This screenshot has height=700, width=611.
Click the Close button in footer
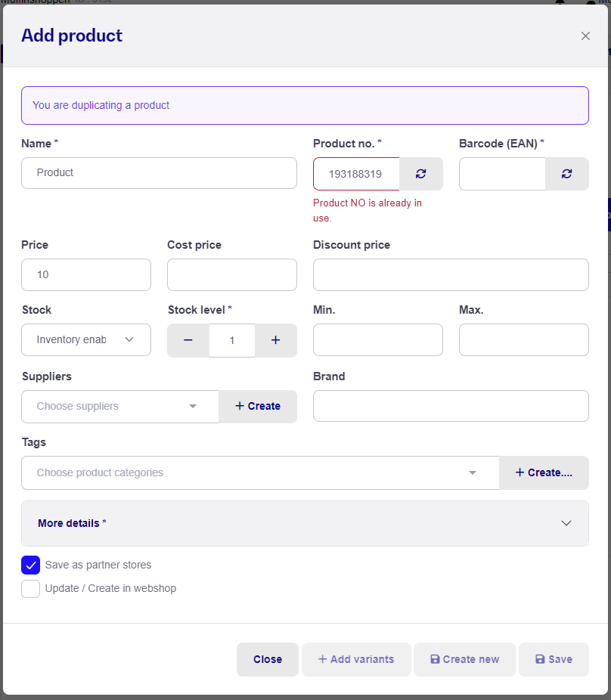(268, 659)
